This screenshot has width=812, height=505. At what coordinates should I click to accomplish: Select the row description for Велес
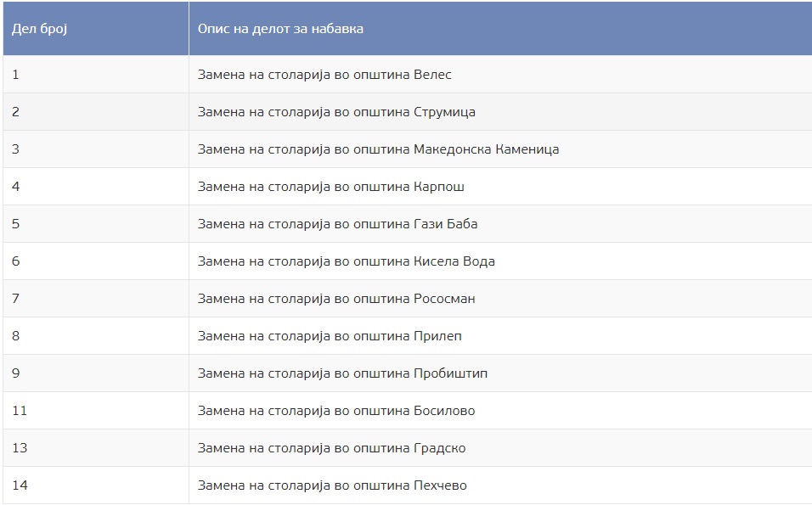pos(324,75)
